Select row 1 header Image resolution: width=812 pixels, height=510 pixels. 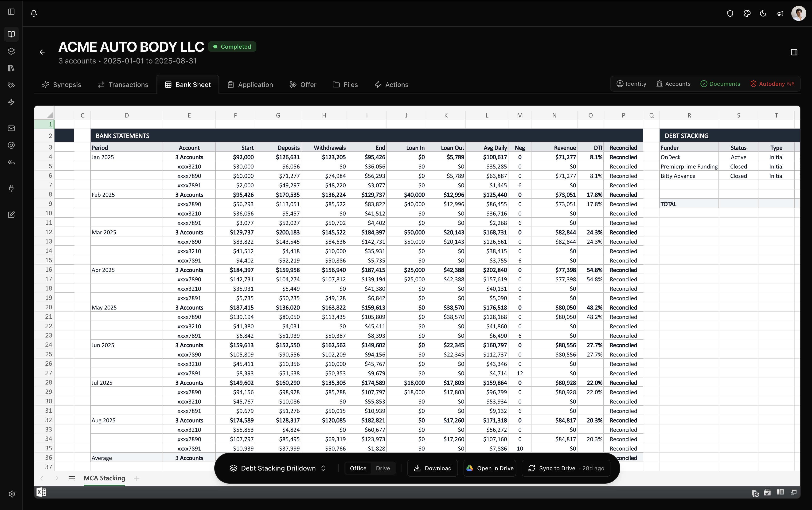tap(44, 124)
